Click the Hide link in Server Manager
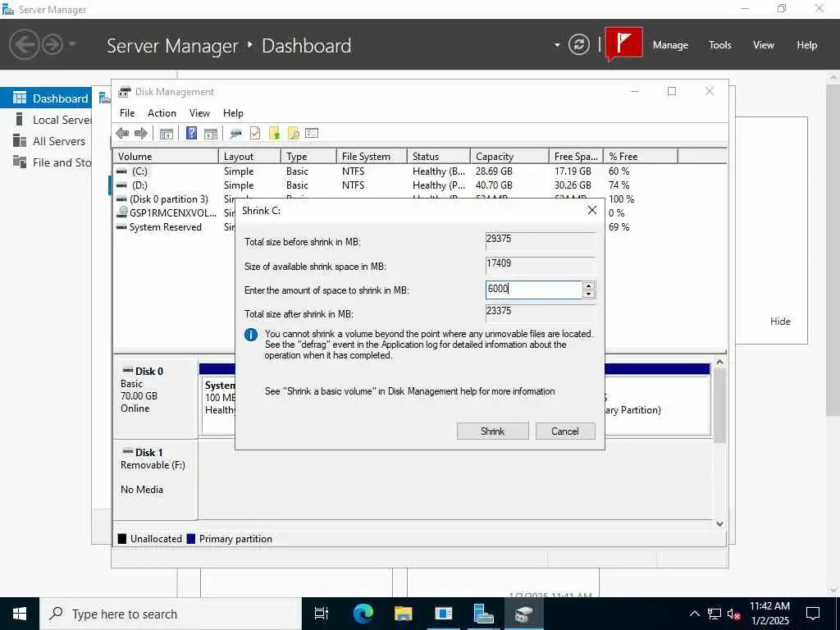The image size is (840, 630). [x=780, y=322]
